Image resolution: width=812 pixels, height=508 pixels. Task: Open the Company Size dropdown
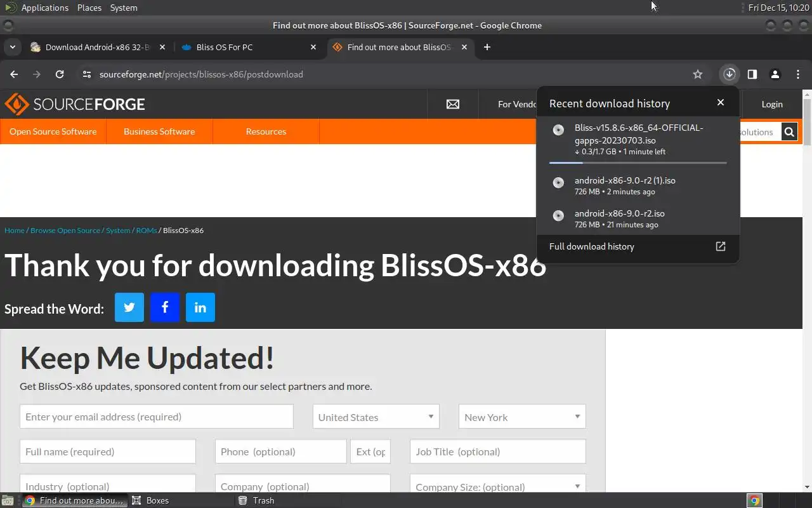498,484
